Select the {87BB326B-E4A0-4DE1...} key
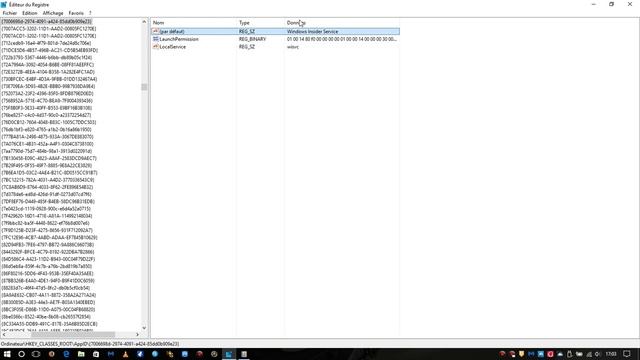This screenshot has height=360, width=640. click(48, 281)
